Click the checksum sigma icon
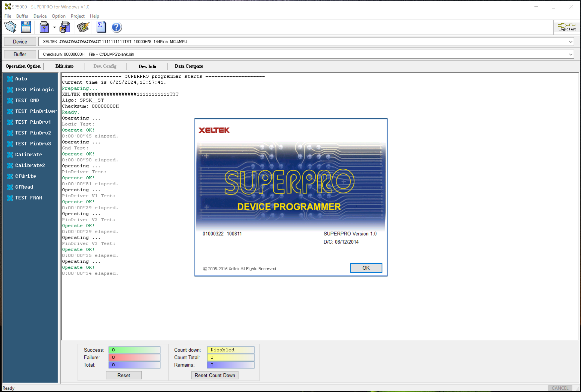 click(101, 27)
